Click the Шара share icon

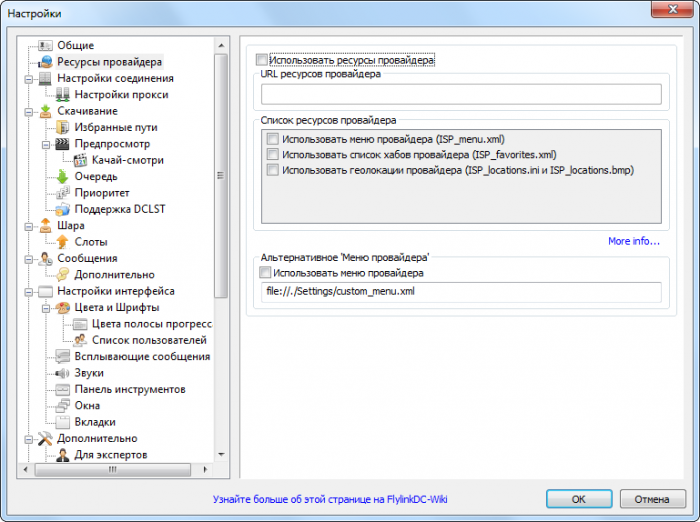point(45,226)
